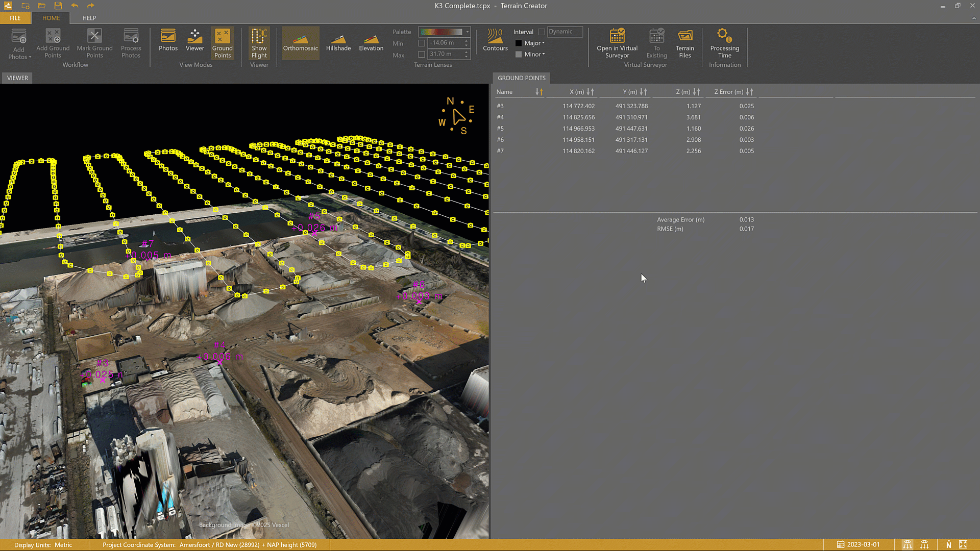Open the Photos view mode
Screen dimensions: 980x551
[x=168, y=41]
